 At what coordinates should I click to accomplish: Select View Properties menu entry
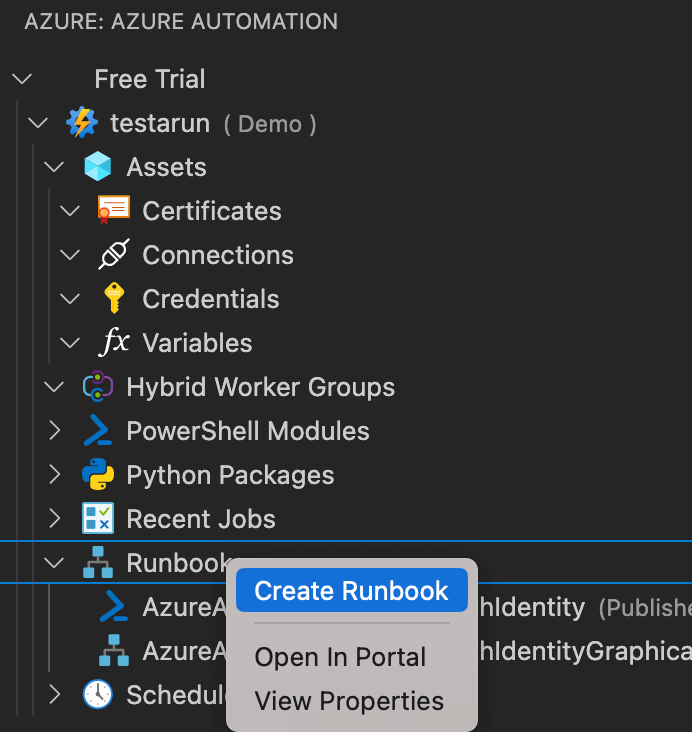(x=349, y=701)
